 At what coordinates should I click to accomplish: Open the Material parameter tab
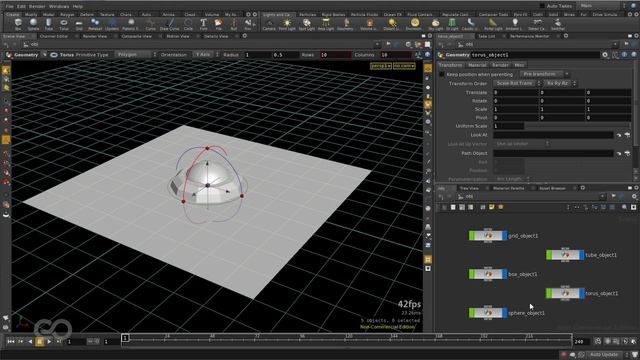pyautogui.click(x=477, y=65)
